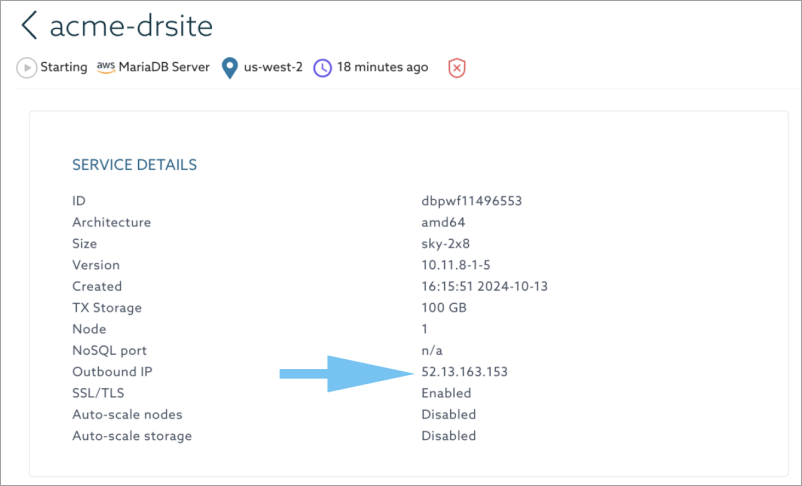
Task: Click the large blue arrow graphic
Action: pyautogui.click(x=346, y=373)
